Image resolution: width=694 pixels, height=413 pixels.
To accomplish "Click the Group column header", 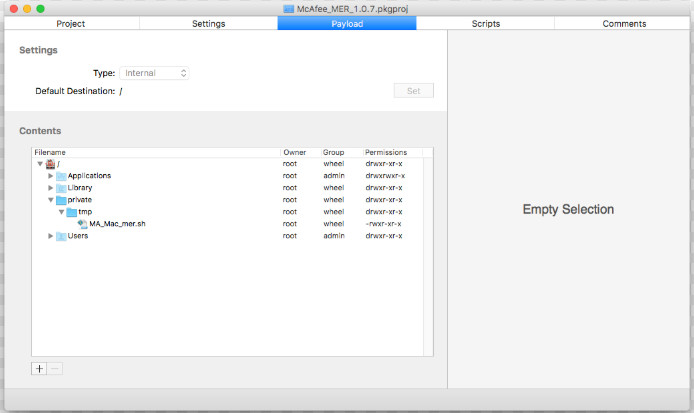I will click(x=341, y=152).
